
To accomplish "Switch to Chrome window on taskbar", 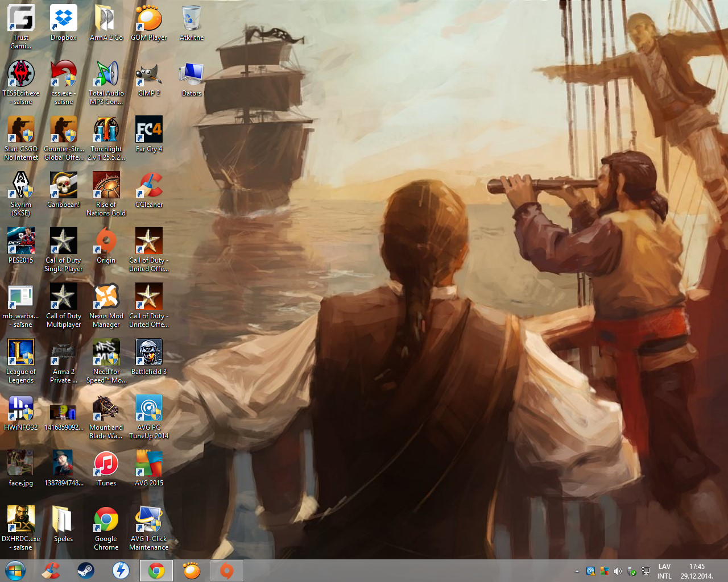I will click(x=156, y=571).
